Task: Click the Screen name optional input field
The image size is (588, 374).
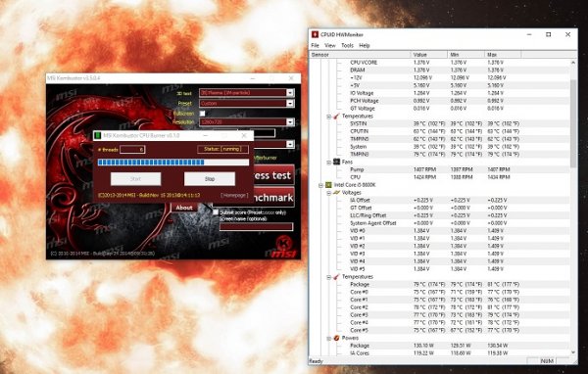Action: point(256,226)
